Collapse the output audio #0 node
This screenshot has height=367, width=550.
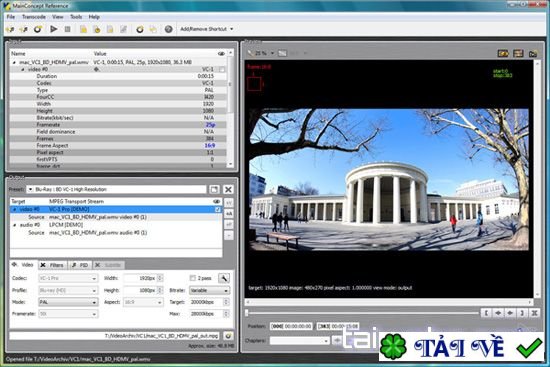coord(14,225)
